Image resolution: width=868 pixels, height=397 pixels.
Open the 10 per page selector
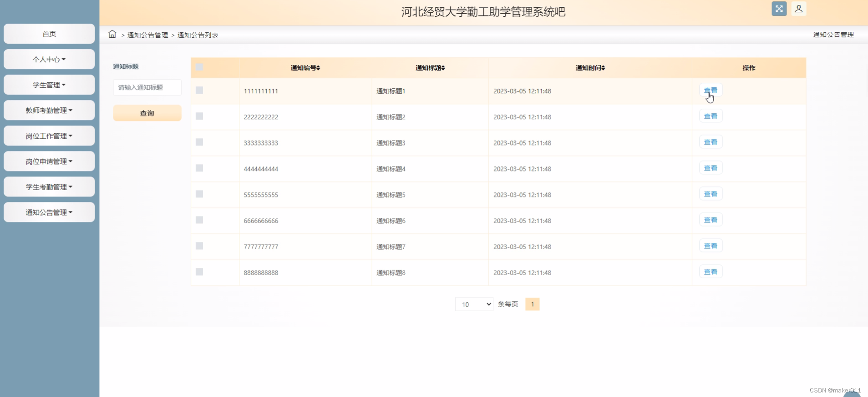click(x=474, y=304)
